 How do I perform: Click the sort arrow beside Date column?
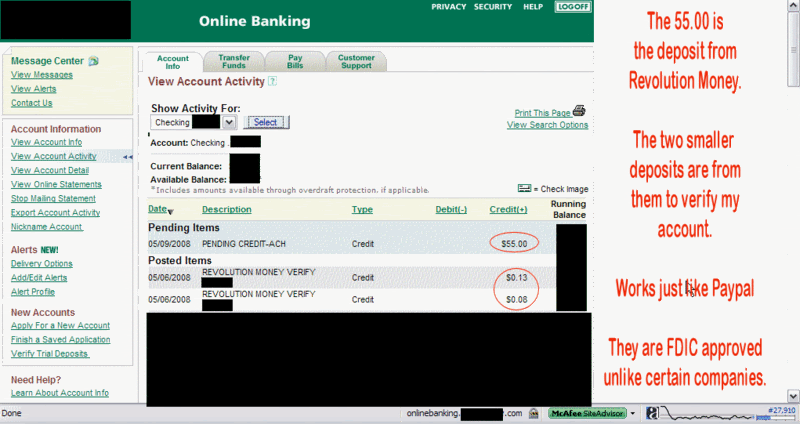[170, 211]
